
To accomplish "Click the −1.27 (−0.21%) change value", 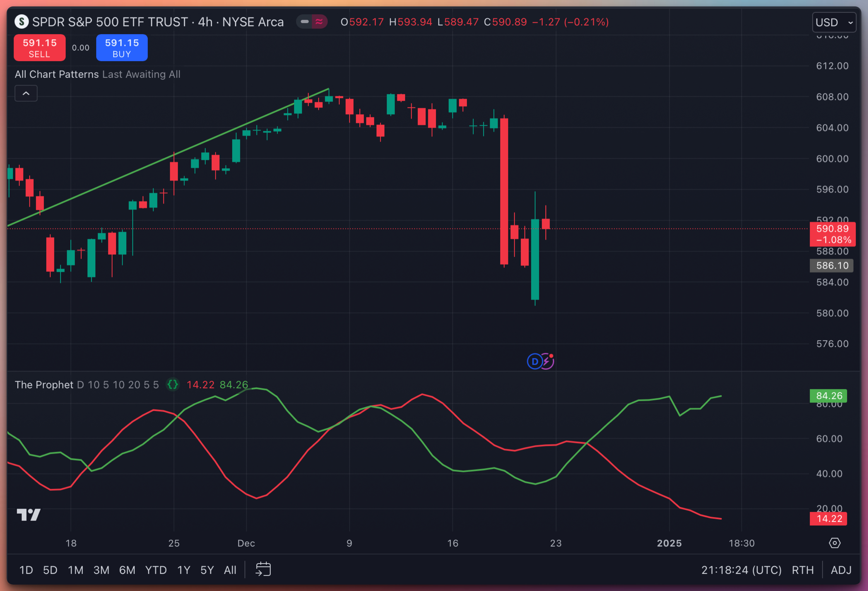I will point(570,22).
